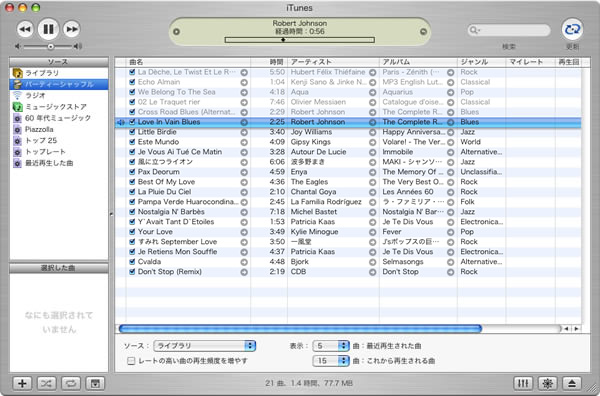Viewport: 600px width, 396px height.
Task: Click arrow next to artist The Eagles
Action: (x=372, y=182)
